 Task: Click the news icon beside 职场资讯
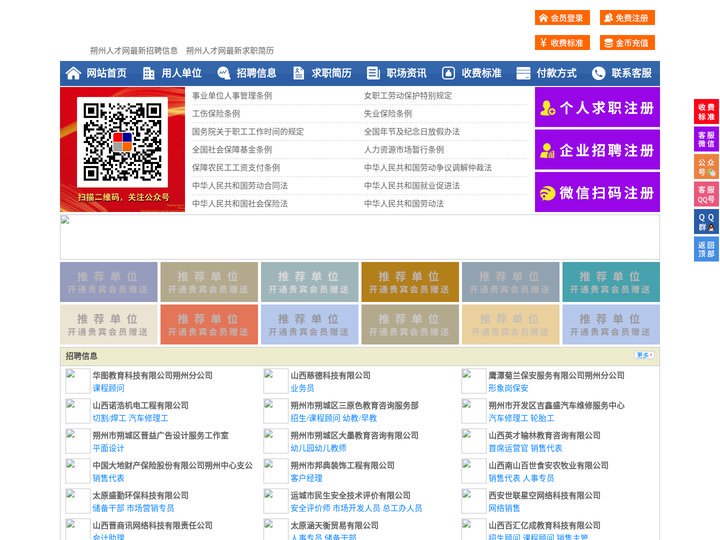pos(373,73)
